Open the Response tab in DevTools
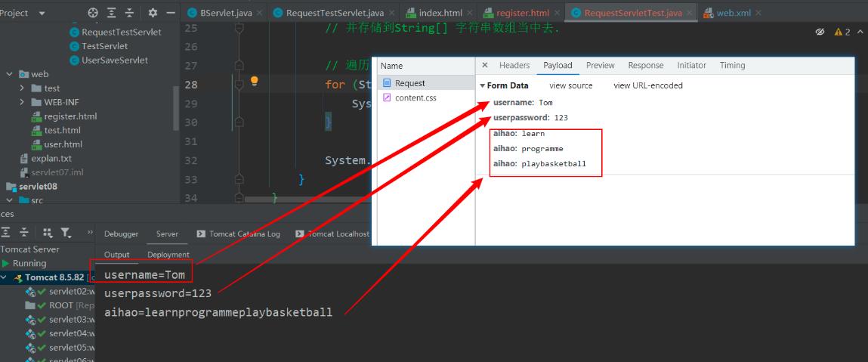The image size is (868, 362). pos(645,65)
